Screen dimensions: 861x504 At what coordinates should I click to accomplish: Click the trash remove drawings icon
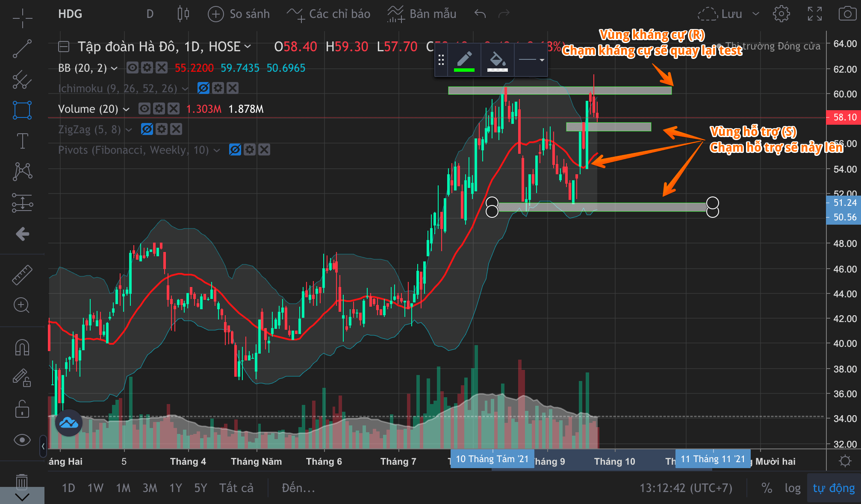22,481
